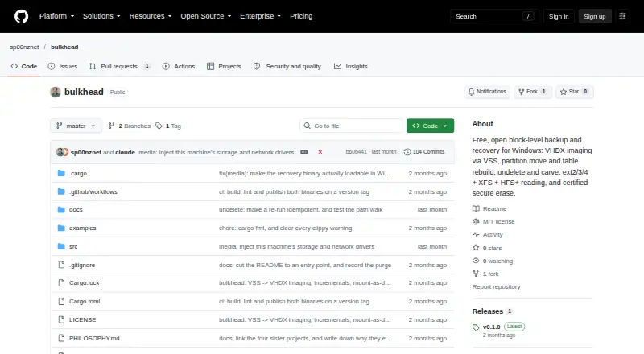Expand the Open Source menu

tap(206, 16)
